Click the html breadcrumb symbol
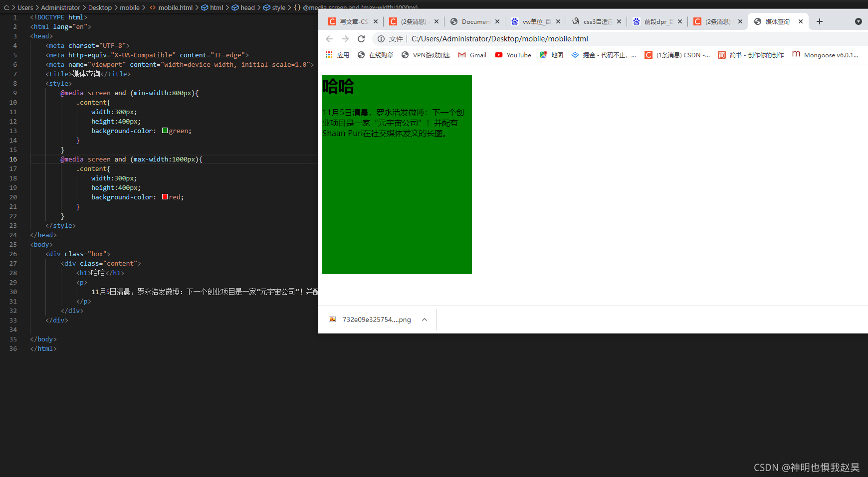The image size is (868, 477). coord(212,7)
